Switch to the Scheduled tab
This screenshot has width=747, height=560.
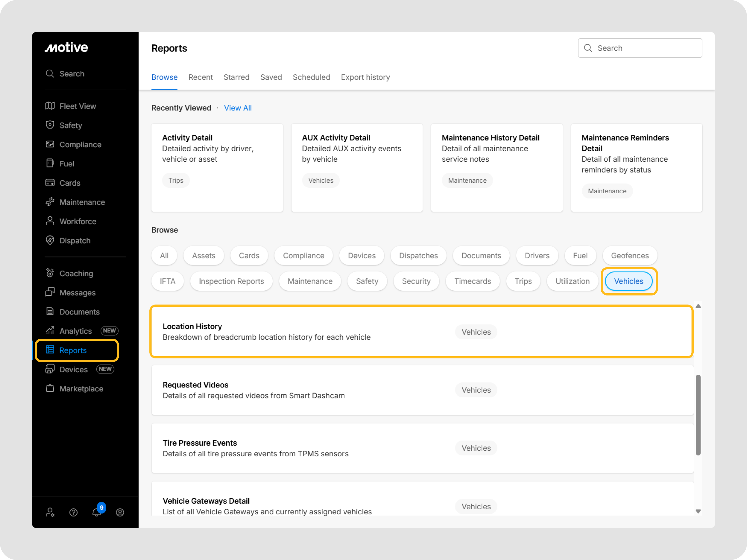coord(311,77)
